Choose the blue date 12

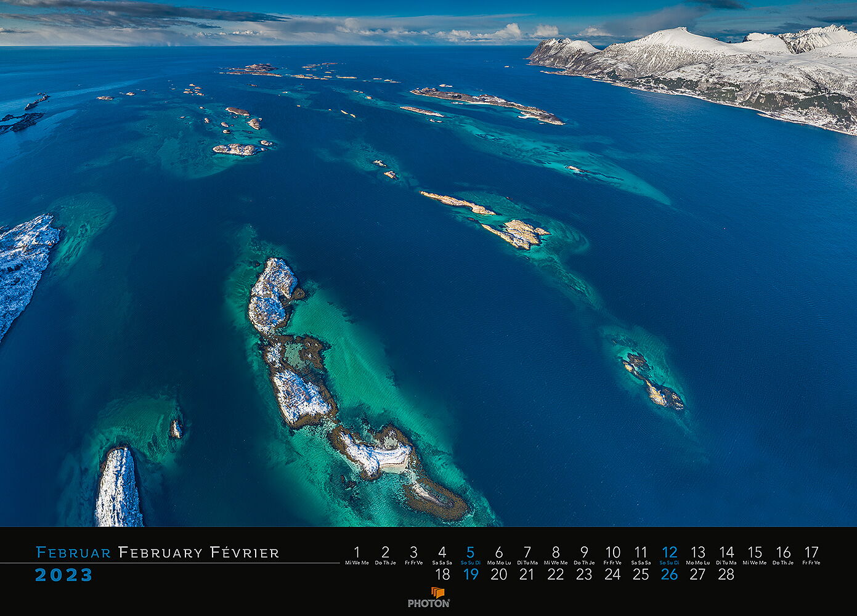(669, 552)
